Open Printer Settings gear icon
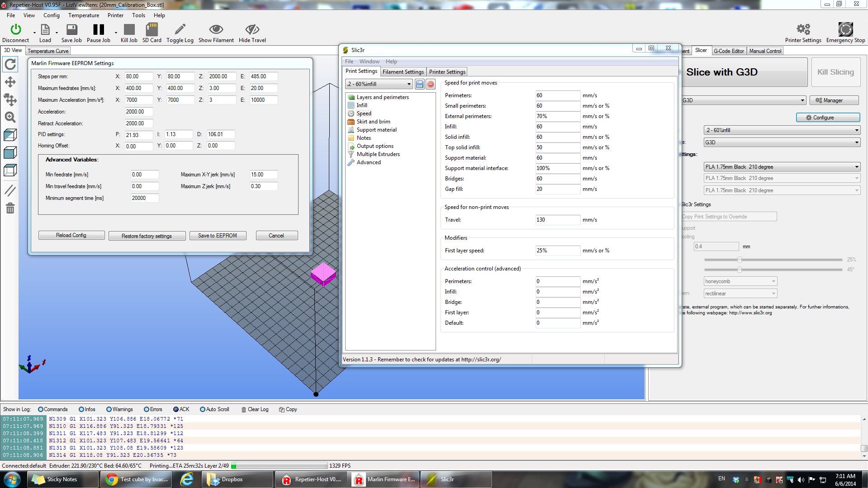 [803, 30]
